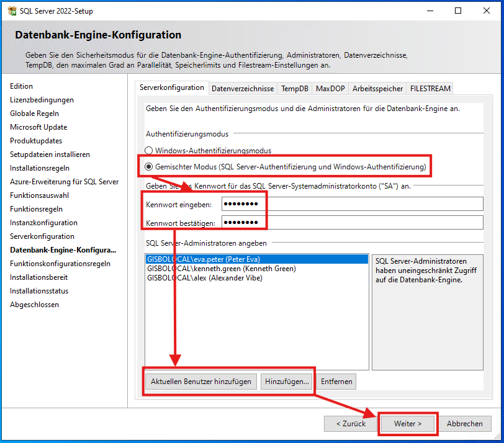
Task: Switch to the FILESTREAM tab
Action: [430, 88]
